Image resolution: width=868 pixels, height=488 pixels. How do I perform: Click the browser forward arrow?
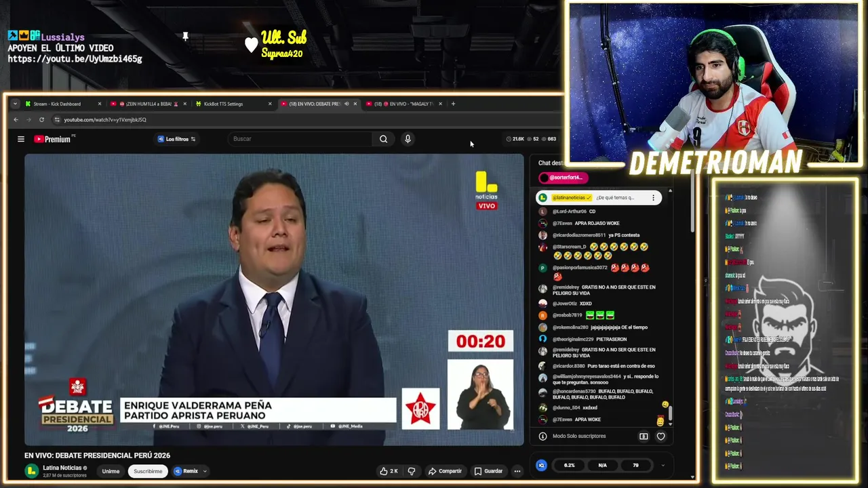(x=28, y=119)
